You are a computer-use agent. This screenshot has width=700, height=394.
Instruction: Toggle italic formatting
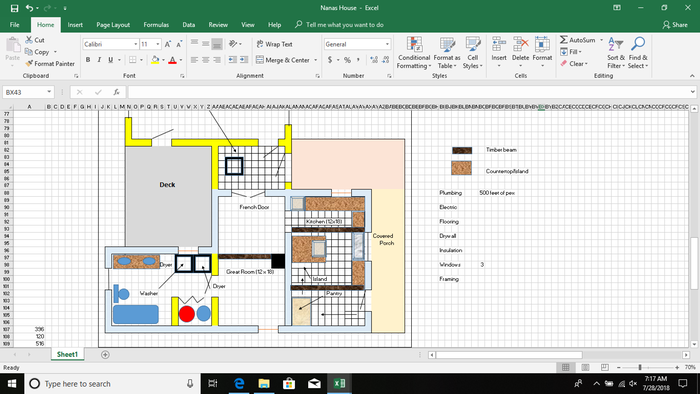99,60
